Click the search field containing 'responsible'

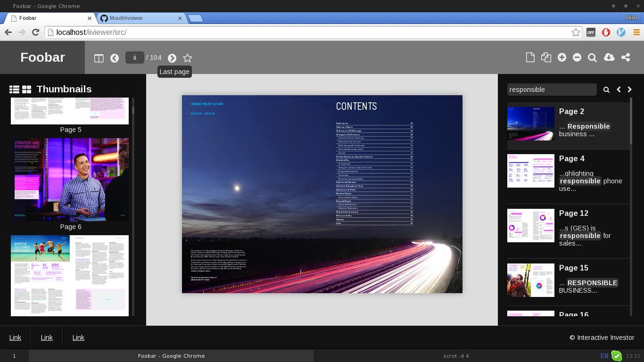(552, 90)
